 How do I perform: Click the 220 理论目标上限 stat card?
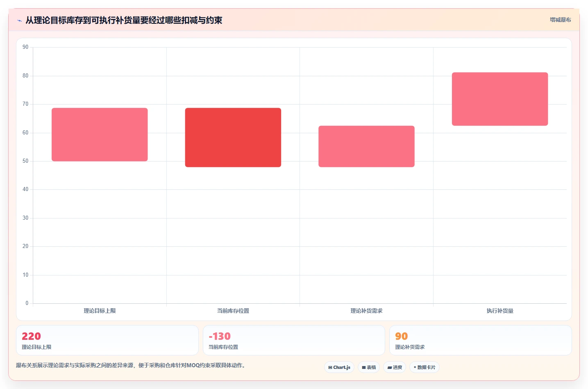(x=107, y=340)
